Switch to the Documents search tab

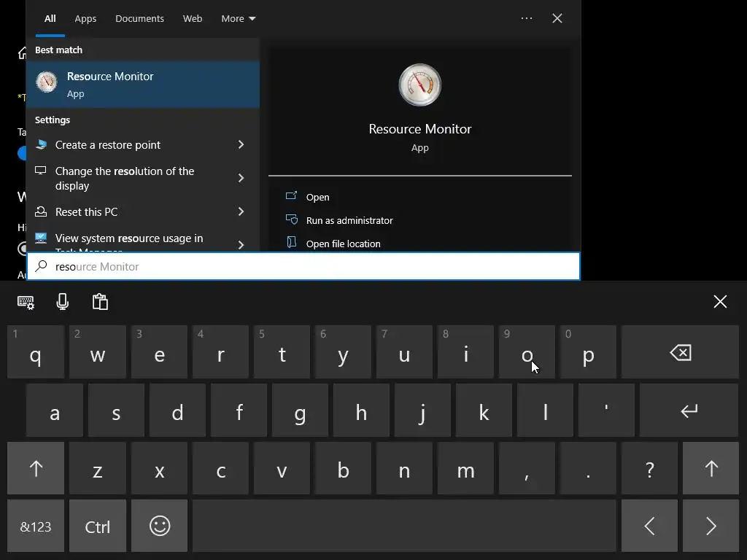[x=139, y=18]
